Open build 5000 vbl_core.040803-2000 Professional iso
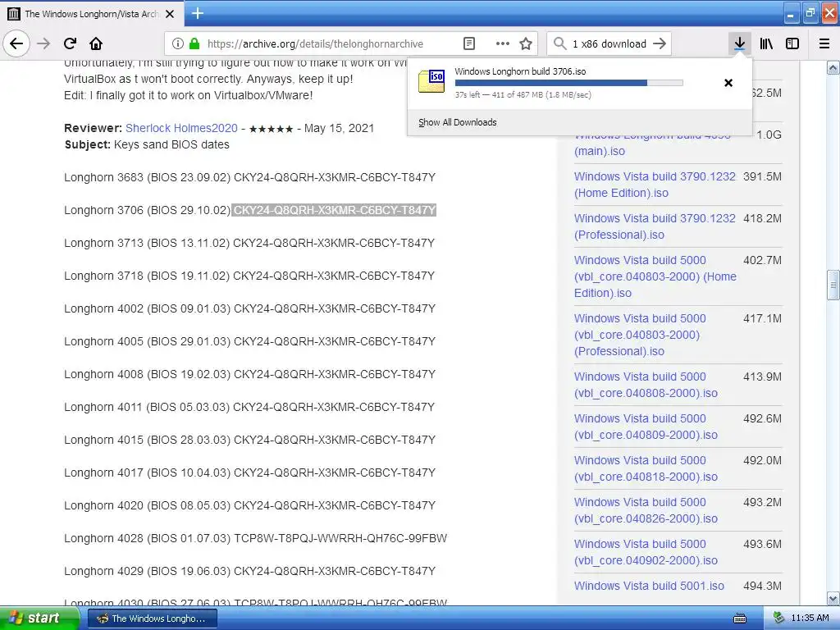Screen dimensions: 840x630 (640, 335)
